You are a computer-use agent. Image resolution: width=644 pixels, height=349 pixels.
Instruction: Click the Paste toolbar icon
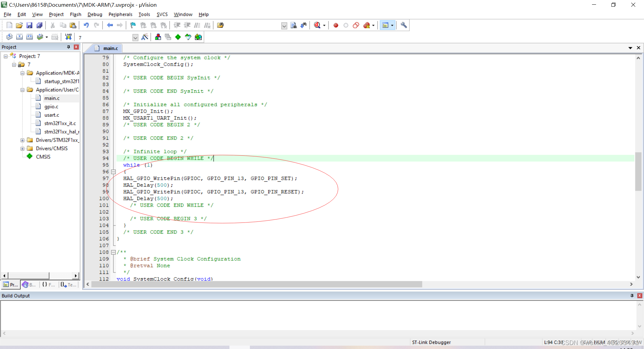73,25
